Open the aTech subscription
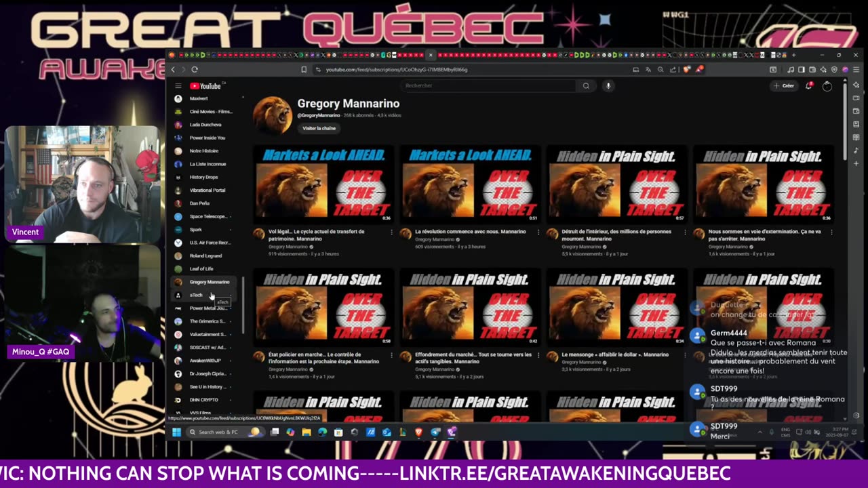 pyautogui.click(x=203, y=295)
